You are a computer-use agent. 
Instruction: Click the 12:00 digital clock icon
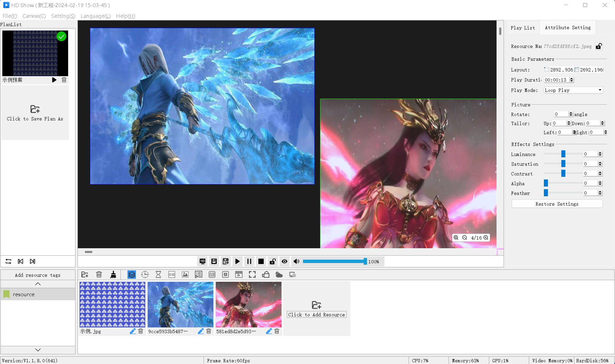coord(172,275)
